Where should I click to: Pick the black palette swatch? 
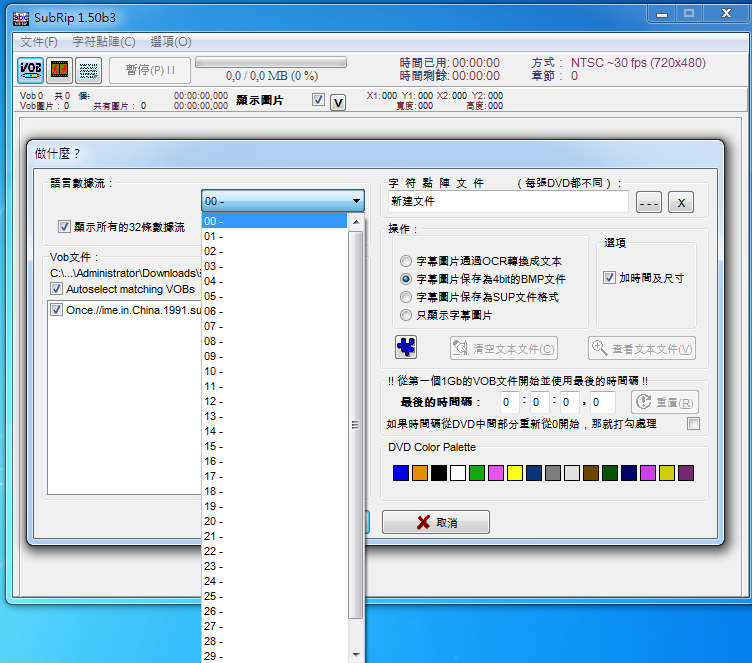[438, 473]
